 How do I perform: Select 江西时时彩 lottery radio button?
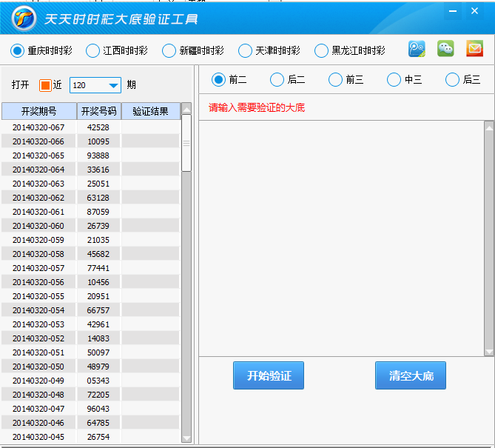pos(92,50)
